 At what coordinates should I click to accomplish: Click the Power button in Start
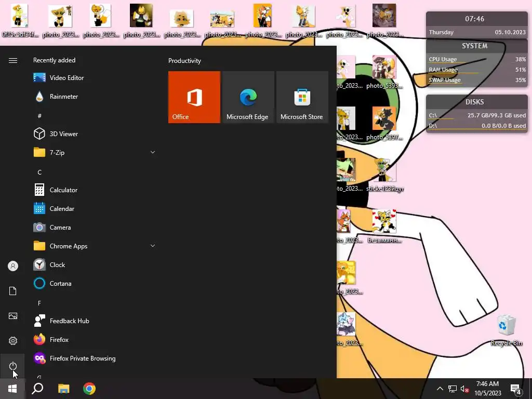[x=13, y=366]
